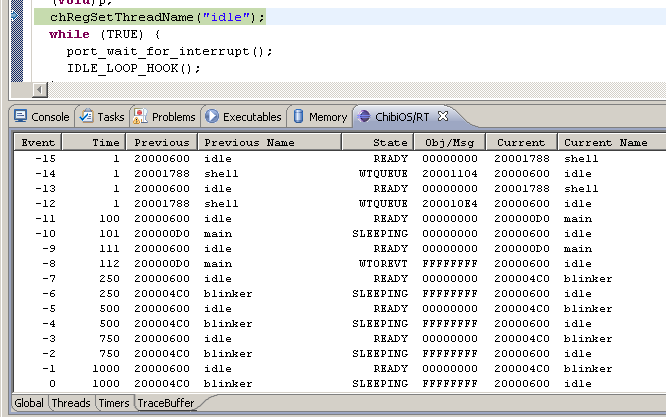The image size is (666, 417).
Task: Click Time value 111 in event -9 row
Action: pyautogui.click(x=109, y=248)
